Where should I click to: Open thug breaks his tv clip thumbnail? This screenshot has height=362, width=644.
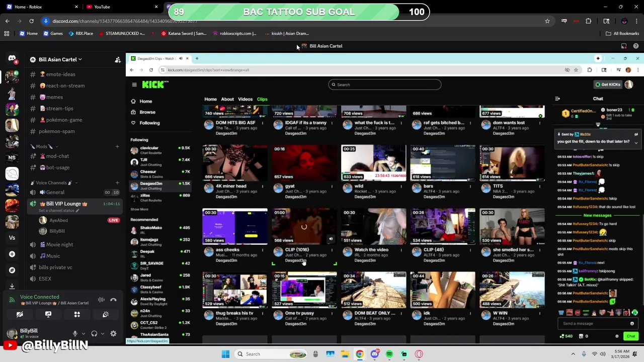pos(235,290)
